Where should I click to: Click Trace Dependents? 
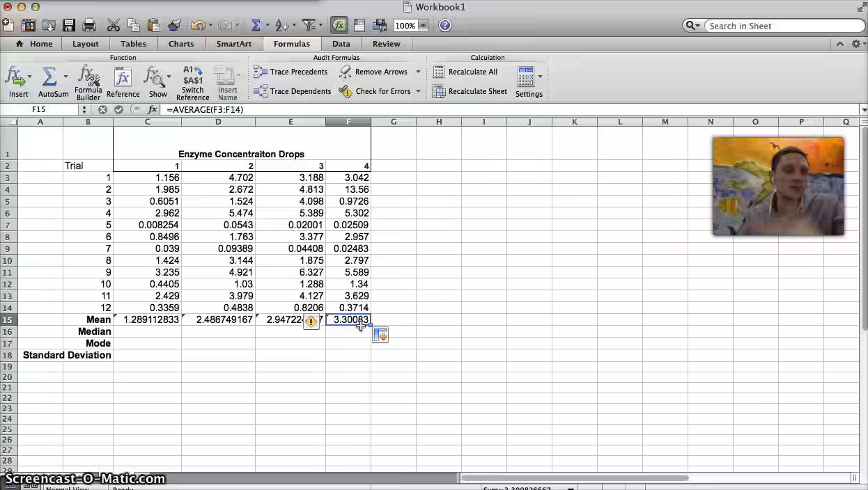pyautogui.click(x=292, y=91)
